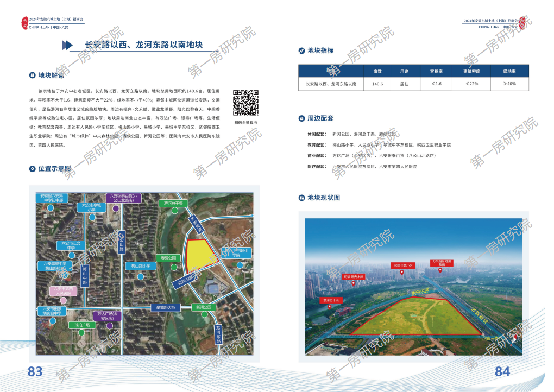Click the icon beside 地块现状图 heading

pyautogui.click(x=302, y=198)
